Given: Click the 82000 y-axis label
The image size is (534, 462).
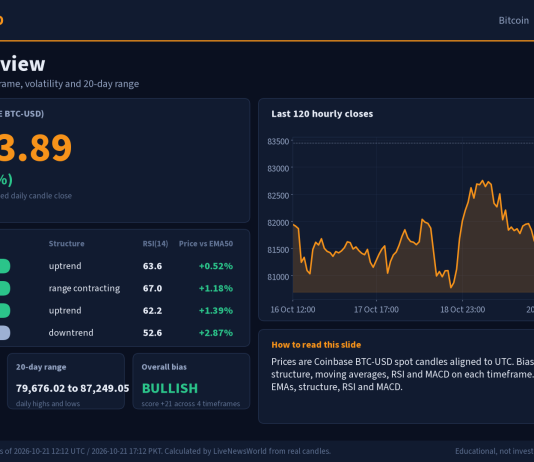Looking at the screenshot, I should pyautogui.click(x=278, y=223).
